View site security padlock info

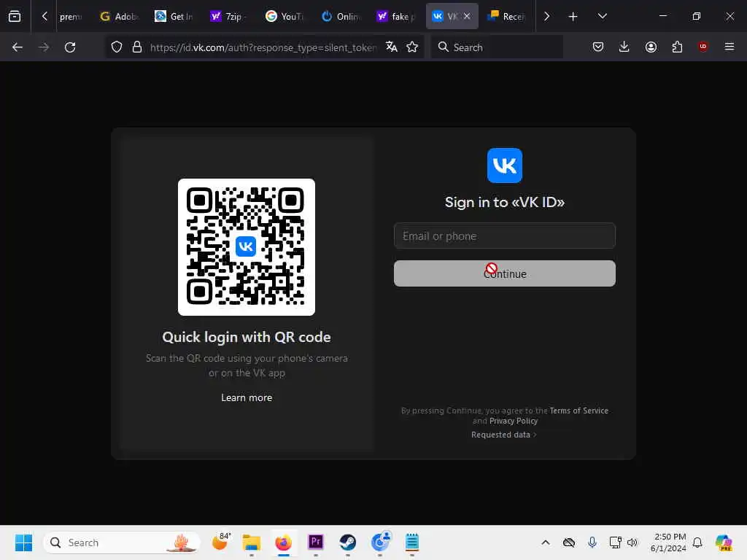pos(137,47)
